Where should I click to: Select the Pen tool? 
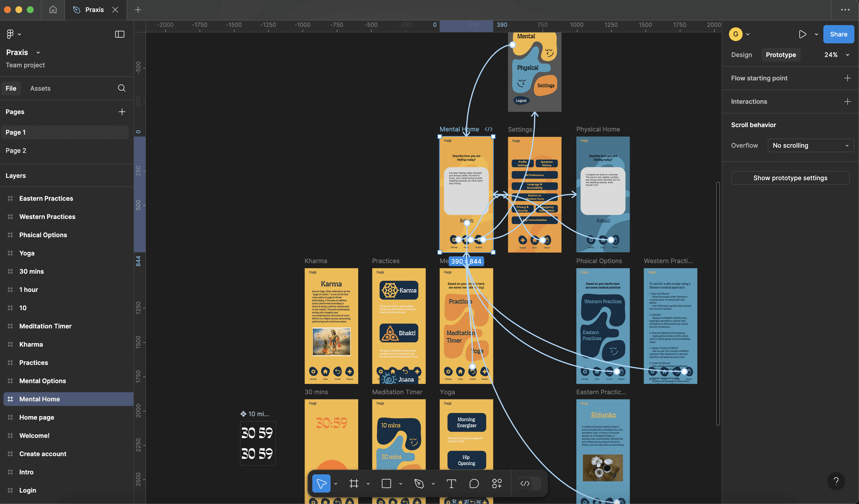click(x=419, y=483)
